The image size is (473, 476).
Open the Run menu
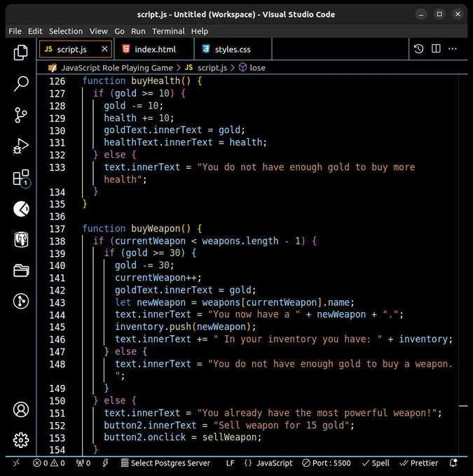(138, 31)
